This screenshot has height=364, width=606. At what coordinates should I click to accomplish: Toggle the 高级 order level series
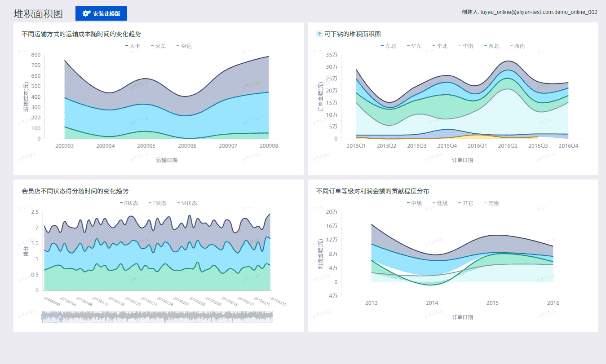(491, 203)
